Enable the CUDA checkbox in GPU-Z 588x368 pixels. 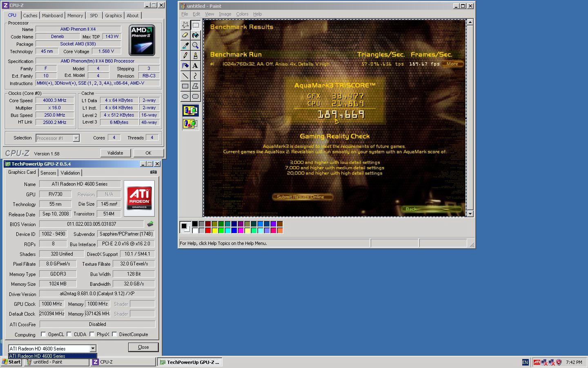(69, 334)
